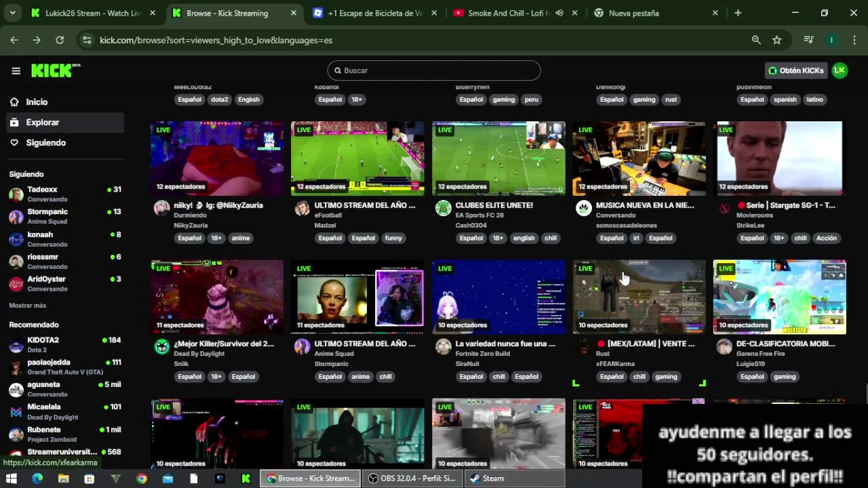
Task: Click Acción tag under StrikeLee
Action: tap(826, 238)
